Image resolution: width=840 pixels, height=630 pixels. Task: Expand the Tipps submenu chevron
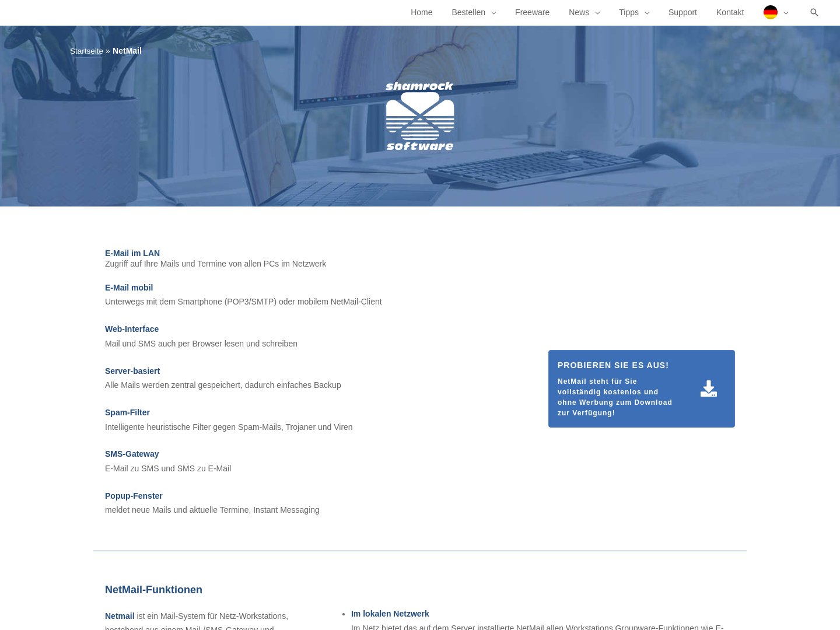(x=647, y=13)
